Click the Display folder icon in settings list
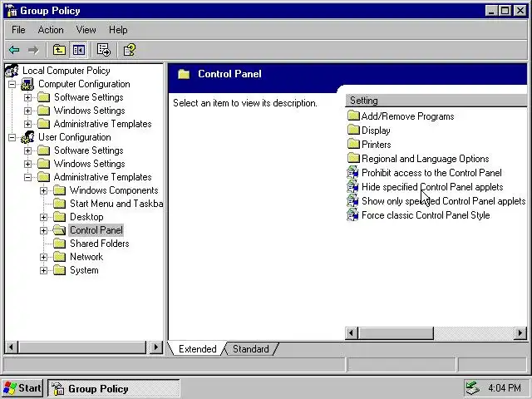 pos(353,130)
